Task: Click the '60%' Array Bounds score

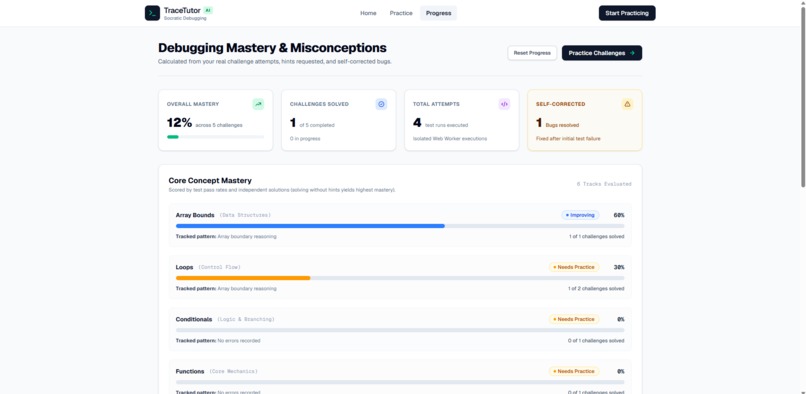Action: pyautogui.click(x=619, y=215)
